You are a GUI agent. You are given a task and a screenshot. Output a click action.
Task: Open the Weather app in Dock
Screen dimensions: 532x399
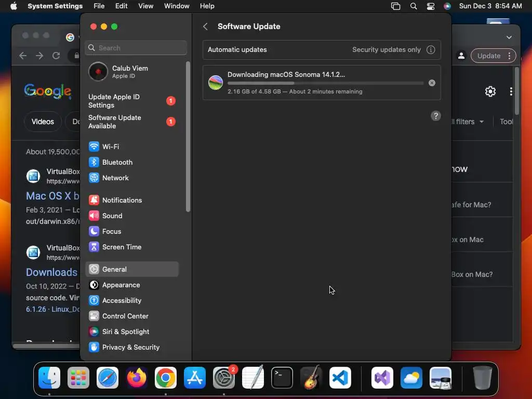(411, 378)
